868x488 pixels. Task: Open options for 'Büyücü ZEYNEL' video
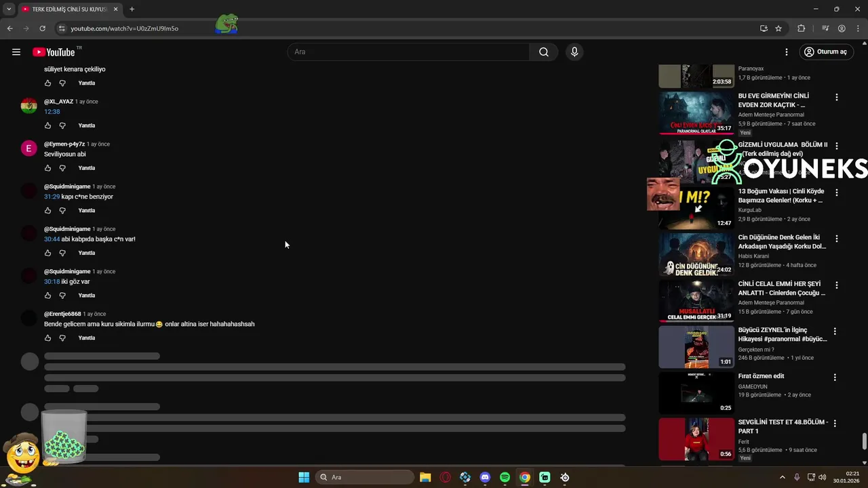(x=835, y=331)
